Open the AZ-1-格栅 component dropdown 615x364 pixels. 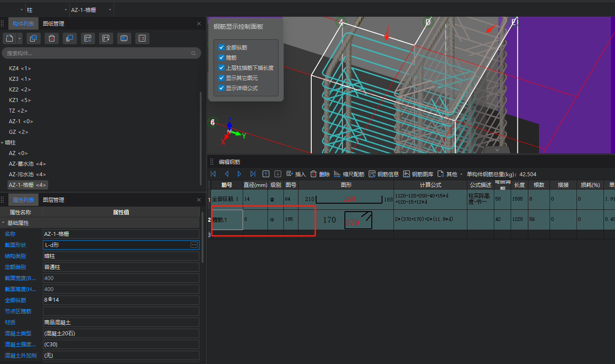[x=110, y=10]
